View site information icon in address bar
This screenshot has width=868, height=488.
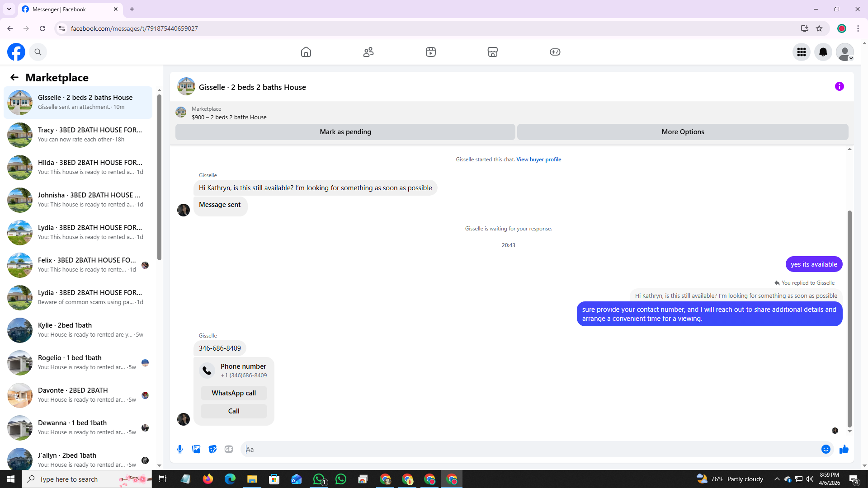62,28
